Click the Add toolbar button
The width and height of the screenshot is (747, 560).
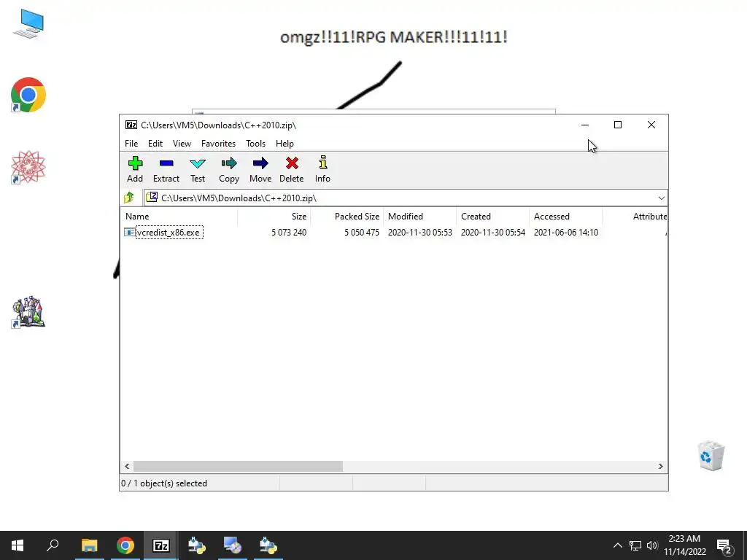coord(135,169)
